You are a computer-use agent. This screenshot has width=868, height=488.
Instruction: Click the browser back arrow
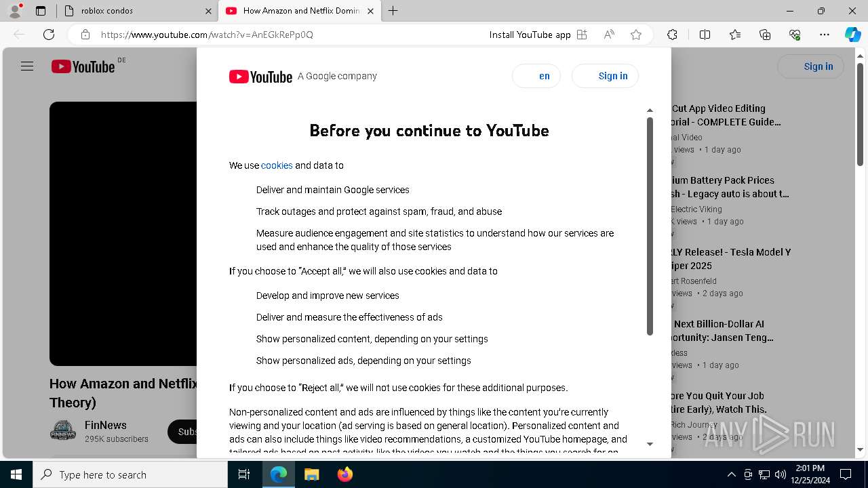click(19, 35)
